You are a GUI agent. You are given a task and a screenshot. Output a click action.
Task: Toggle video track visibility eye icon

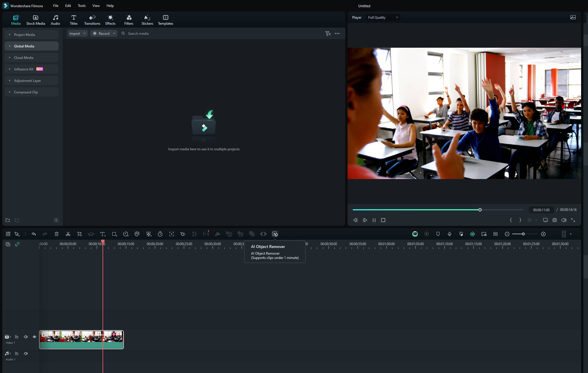click(x=34, y=337)
